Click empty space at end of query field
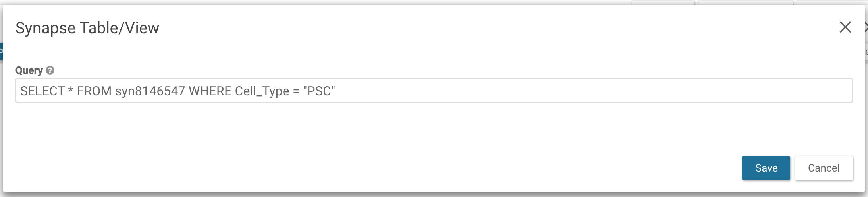Image resolution: width=868 pixels, height=197 pixels. click(x=596, y=91)
